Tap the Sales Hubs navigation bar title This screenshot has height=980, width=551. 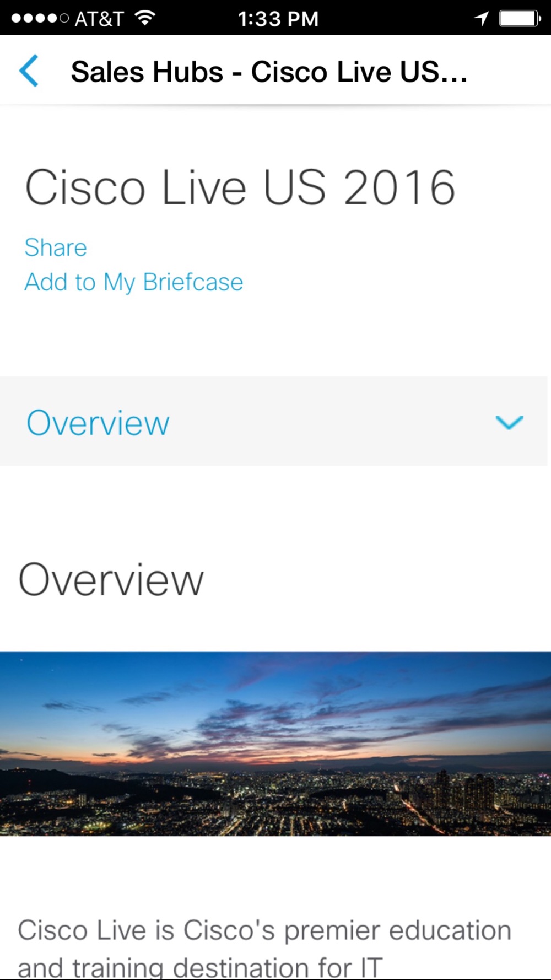(x=269, y=72)
